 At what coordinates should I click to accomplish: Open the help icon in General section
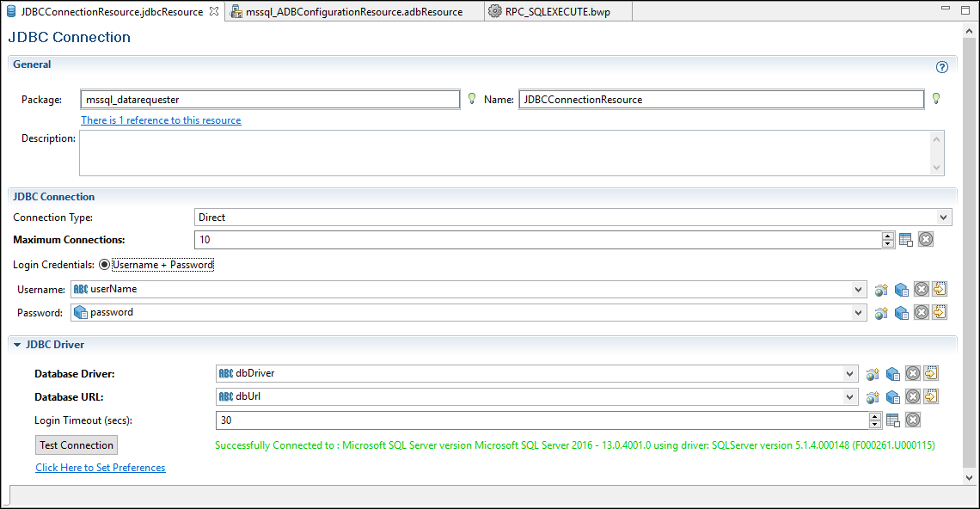point(942,67)
